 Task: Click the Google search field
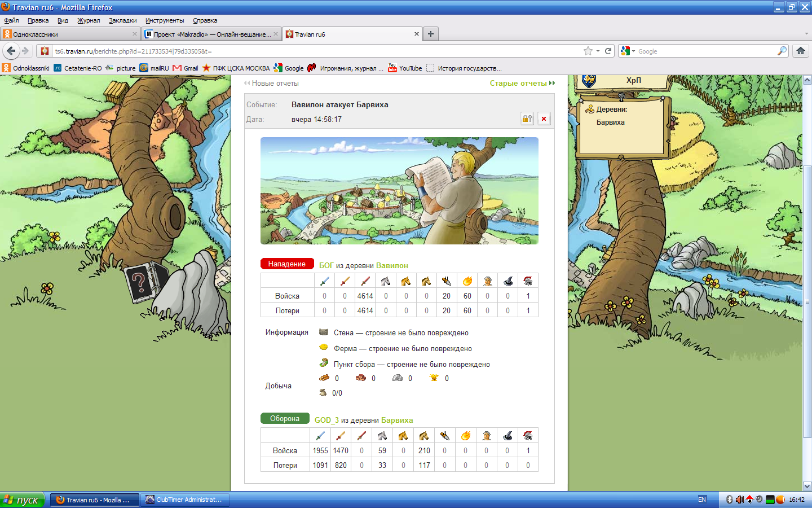click(706, 51)
